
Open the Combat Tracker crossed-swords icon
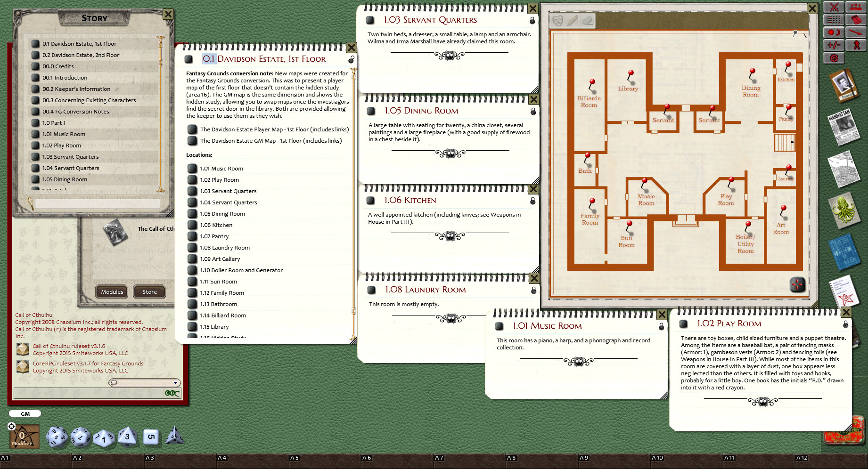pyautogui.click(x=834, y=7)
